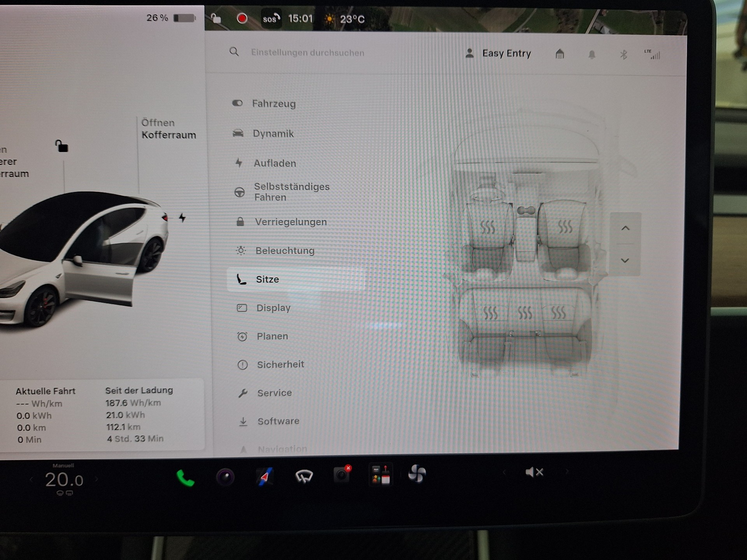Screen dimensions: 747x560
Task: Tap the 187.6 Wh/km consumption value
Action: 133,403
